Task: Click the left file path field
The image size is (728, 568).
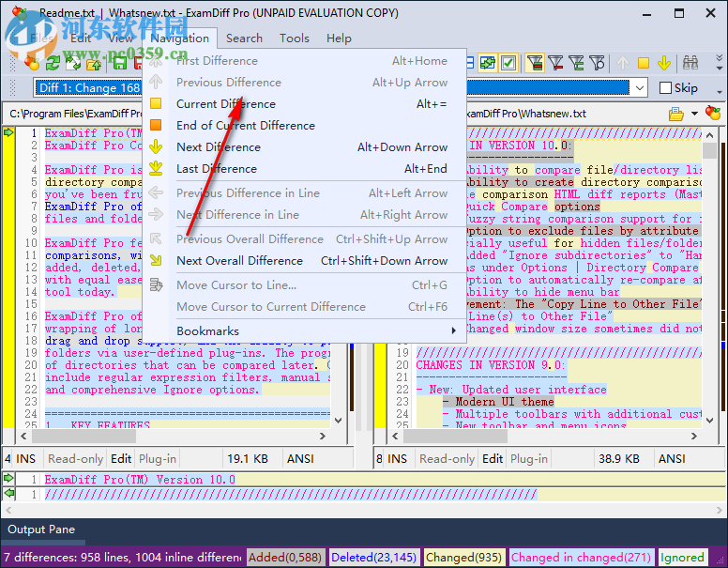Action: (76, 114)
